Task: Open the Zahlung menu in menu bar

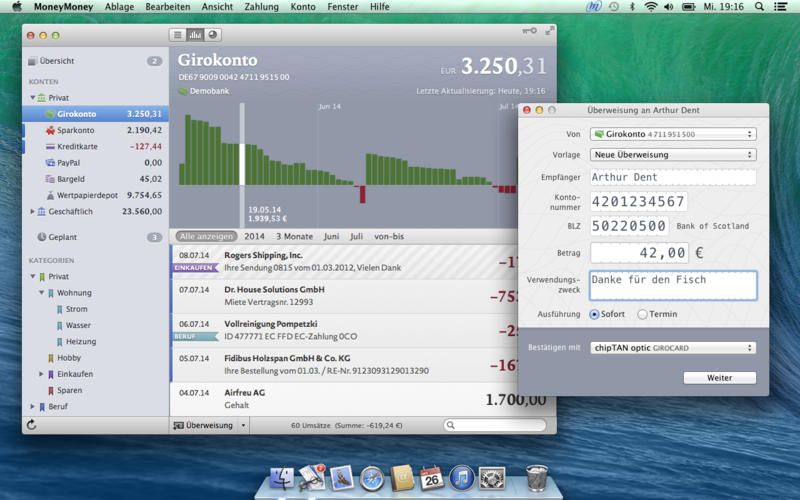Action: 261,7
